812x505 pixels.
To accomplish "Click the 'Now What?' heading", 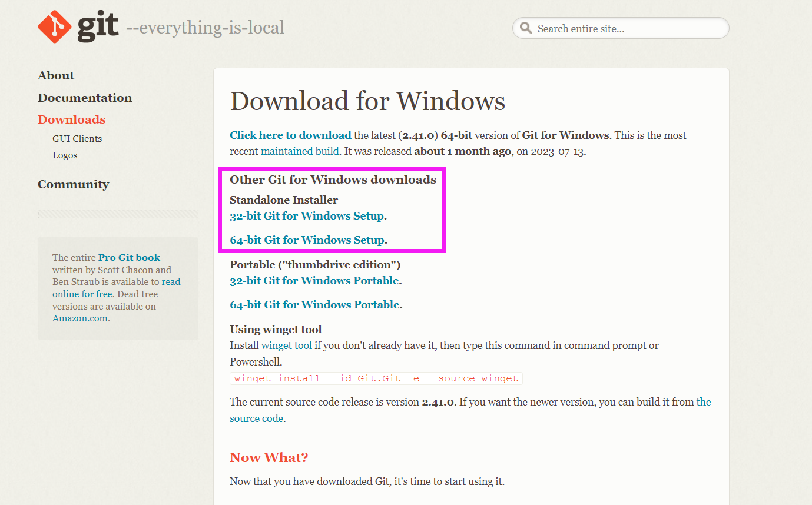I will point(269,457).
